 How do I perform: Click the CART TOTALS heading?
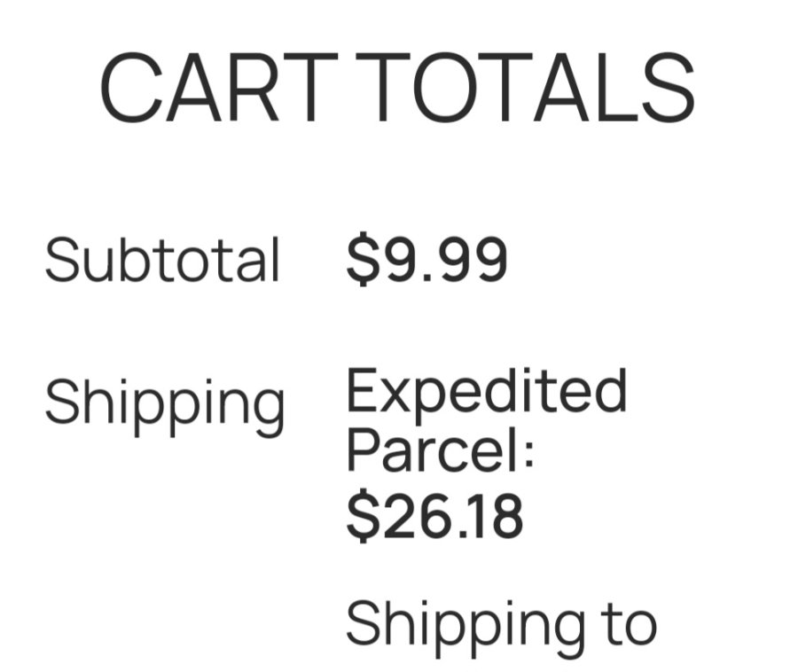(396, 89)
